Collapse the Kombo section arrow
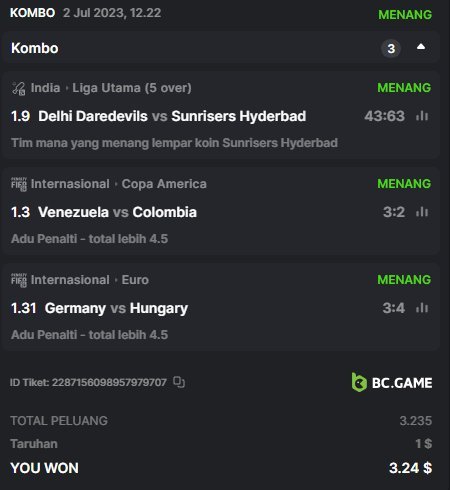450x490 pixels. coord(421,47)
